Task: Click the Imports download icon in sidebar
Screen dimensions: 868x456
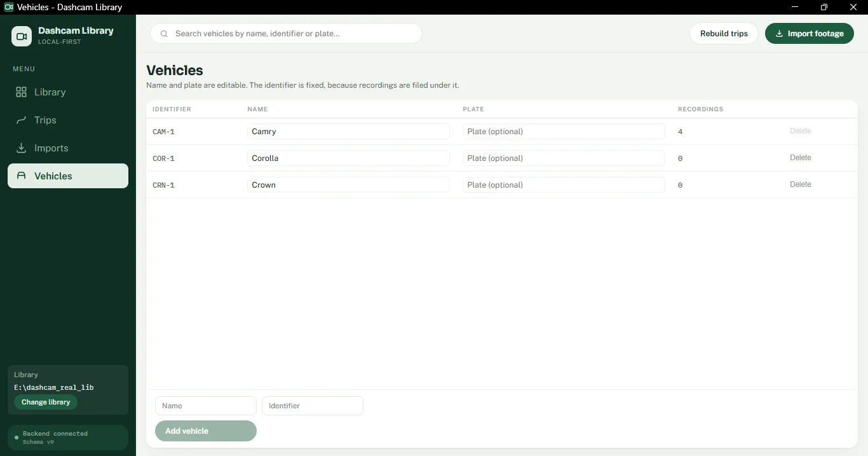Action: 21,148
